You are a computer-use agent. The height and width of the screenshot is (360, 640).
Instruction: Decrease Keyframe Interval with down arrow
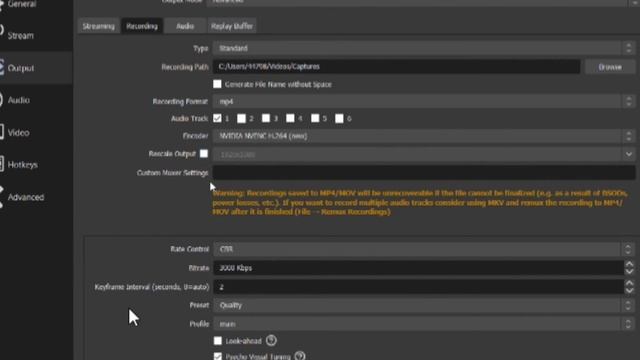[629, 291]
